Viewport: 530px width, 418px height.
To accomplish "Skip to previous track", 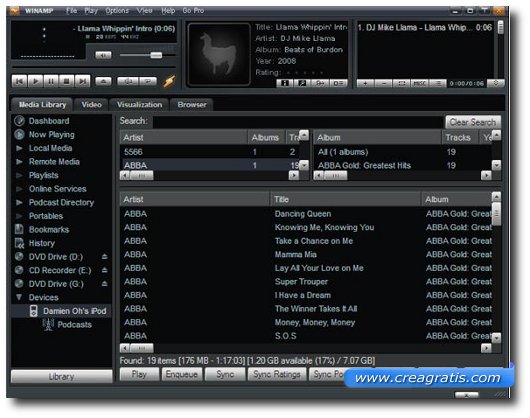I will 19,81.
